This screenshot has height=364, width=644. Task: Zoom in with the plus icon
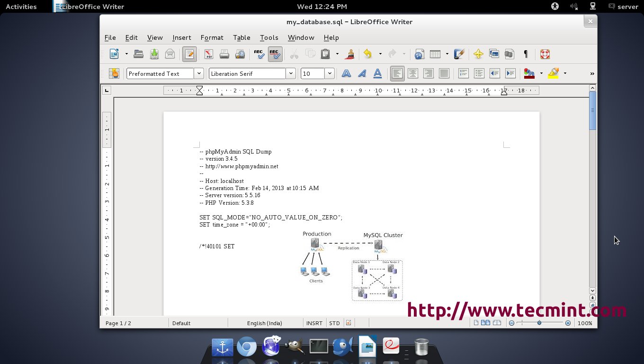click(568, 323)
